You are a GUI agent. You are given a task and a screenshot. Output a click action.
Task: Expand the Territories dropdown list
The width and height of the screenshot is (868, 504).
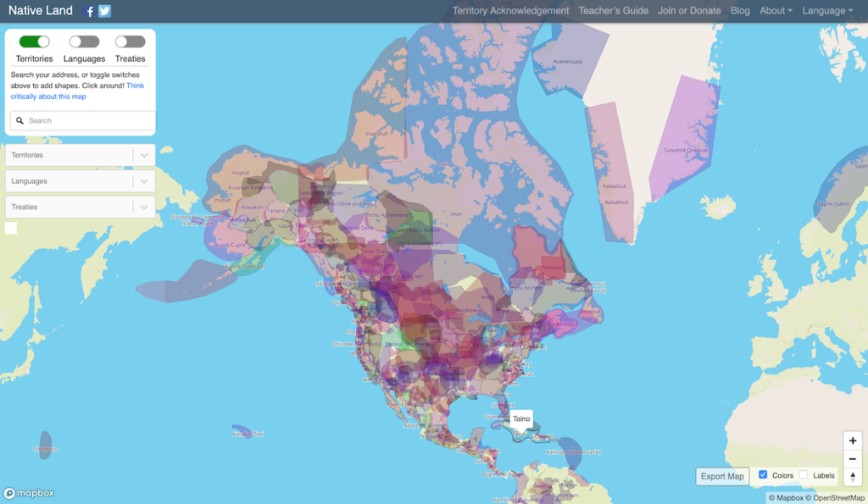81,156
